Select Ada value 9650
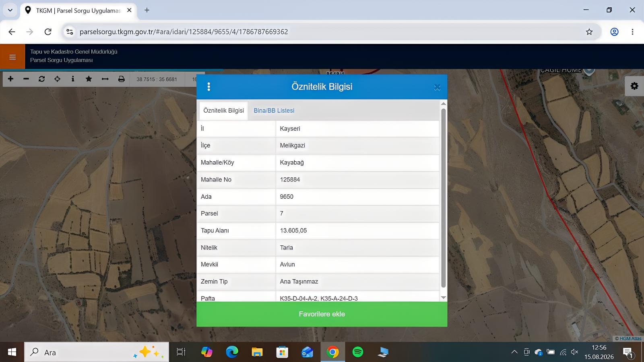 (357, 197)
